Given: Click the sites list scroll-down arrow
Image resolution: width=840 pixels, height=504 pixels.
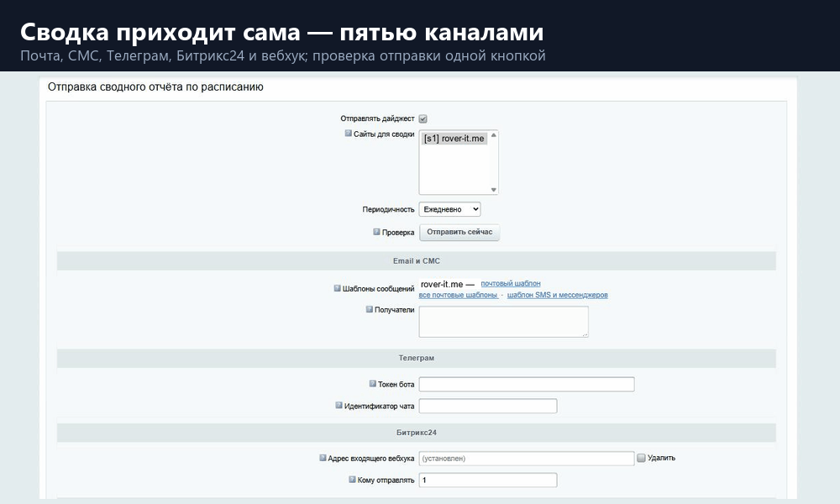Looking at the screenshot, I should [493, 190].
